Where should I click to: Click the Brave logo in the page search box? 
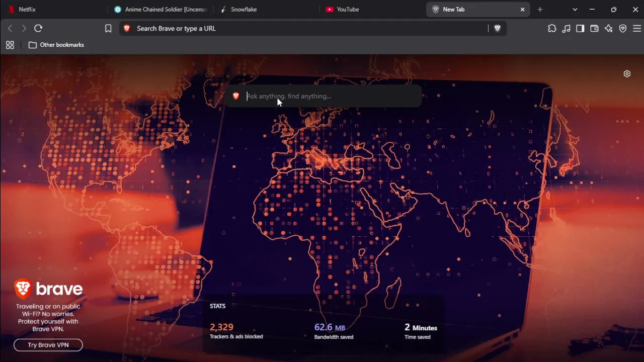point(236,96)
